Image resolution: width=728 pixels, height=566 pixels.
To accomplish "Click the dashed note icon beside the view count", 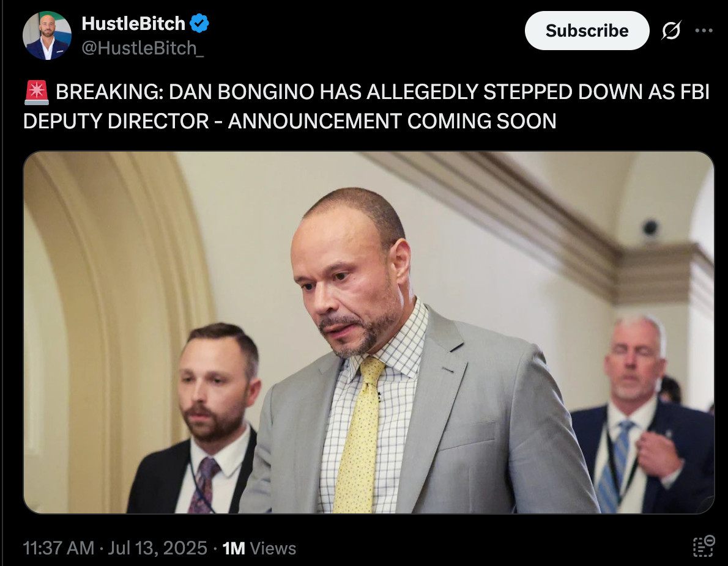I will click(704, 546).
